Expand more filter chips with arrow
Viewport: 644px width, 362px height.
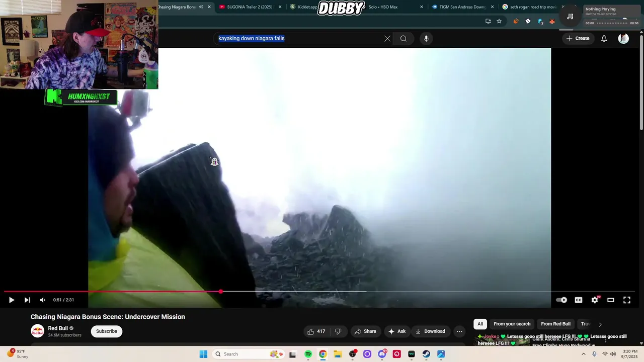[x=600, y=324]
